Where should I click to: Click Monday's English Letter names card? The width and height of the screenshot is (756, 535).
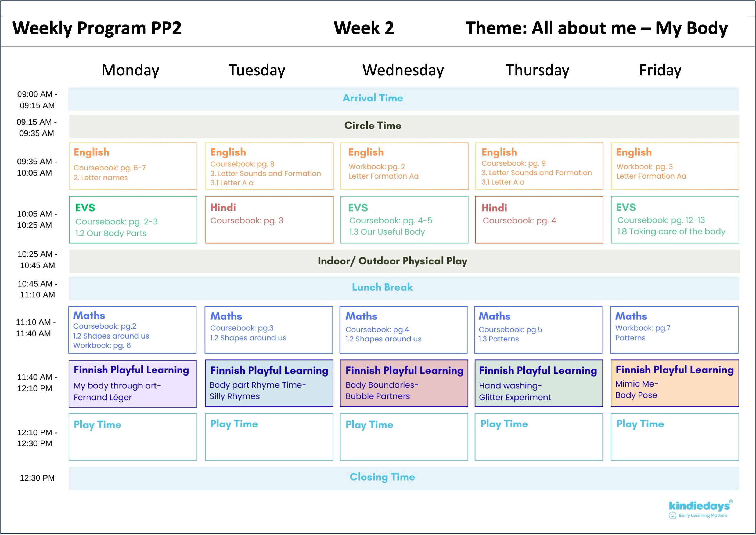pyautogui.click(x=133, y=166)
